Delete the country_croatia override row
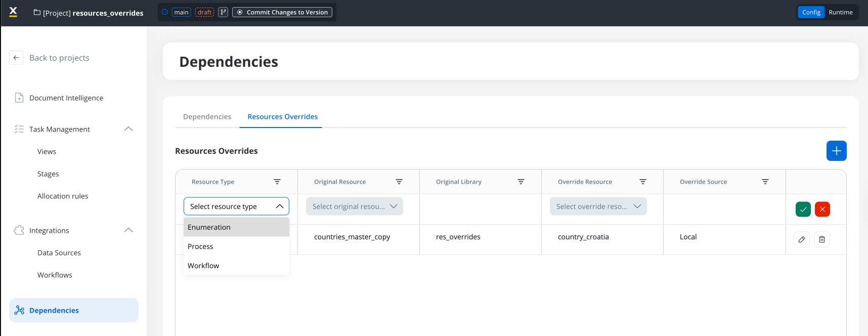This screenshot has width=868, height=336. tap(822, 239)
